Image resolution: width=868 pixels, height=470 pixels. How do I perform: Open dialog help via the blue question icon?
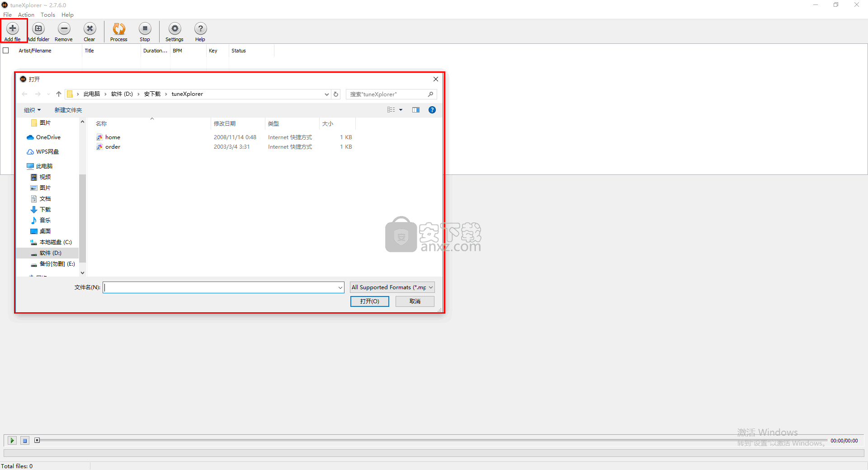point(432,110)
